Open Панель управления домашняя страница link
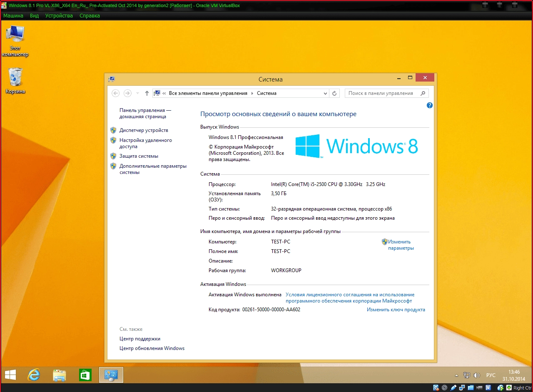 (145, 114)
